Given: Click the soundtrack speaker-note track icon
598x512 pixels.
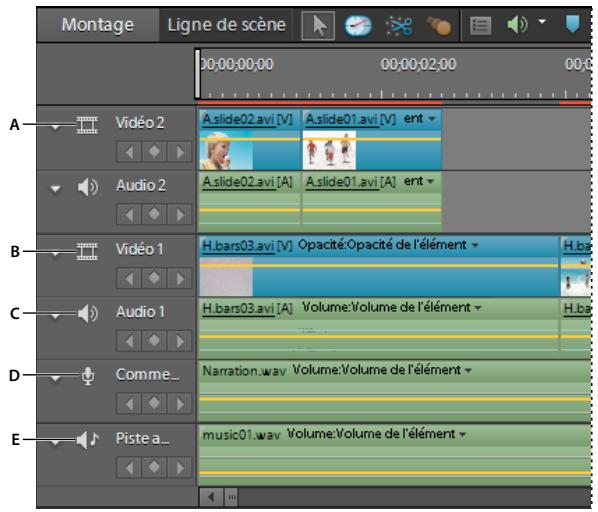Looking at the screenshot, I should (x=88, y=440).
